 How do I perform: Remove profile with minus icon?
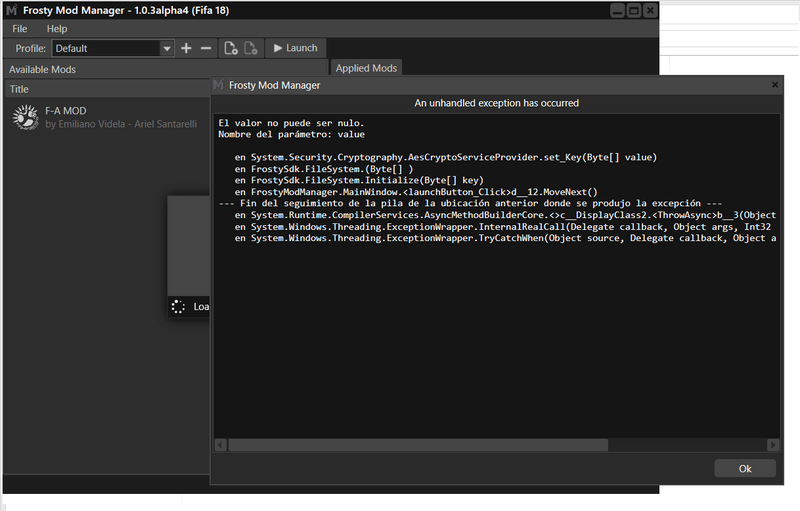(206, 48)
